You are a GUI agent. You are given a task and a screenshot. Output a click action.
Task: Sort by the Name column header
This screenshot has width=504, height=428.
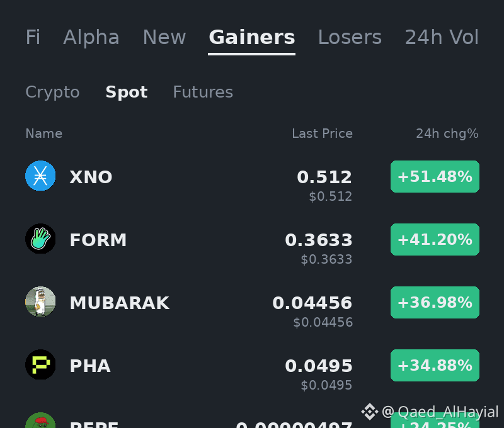pyautogui.click(x=43, y=133)
